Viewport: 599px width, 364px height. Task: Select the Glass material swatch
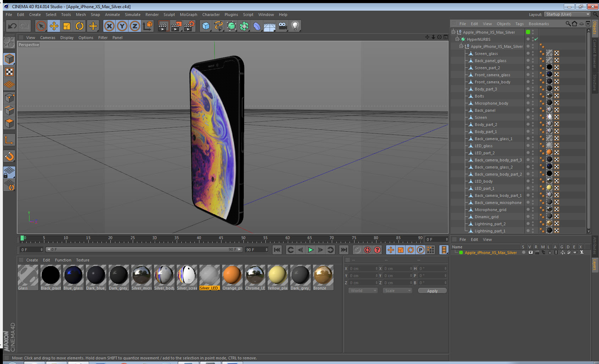28,277
